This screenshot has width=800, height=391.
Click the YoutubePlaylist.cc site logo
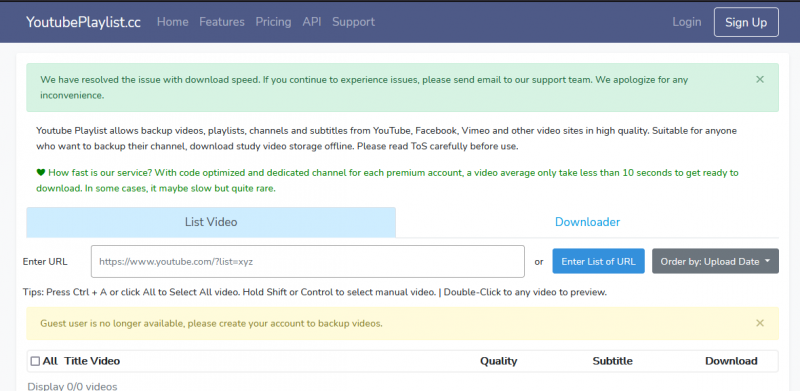click(83, 22)
